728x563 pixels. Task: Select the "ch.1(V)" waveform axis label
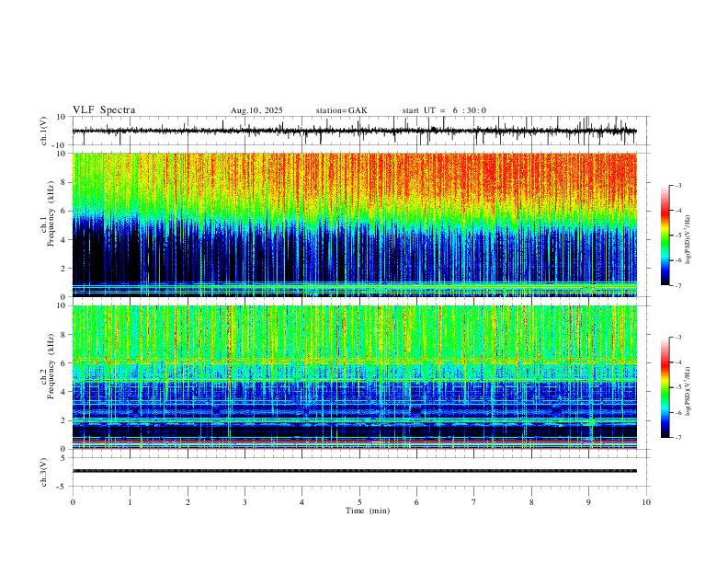(44, 131)
